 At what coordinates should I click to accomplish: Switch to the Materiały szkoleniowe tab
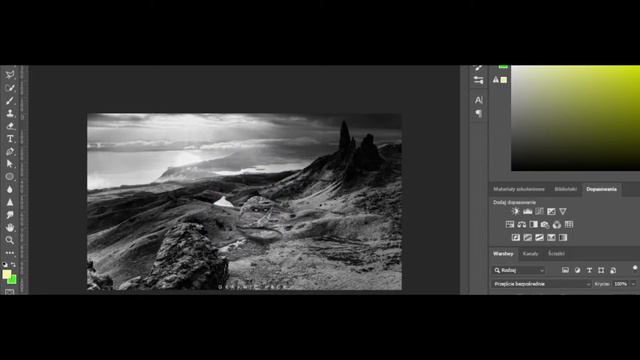click(x=519, y=189)
